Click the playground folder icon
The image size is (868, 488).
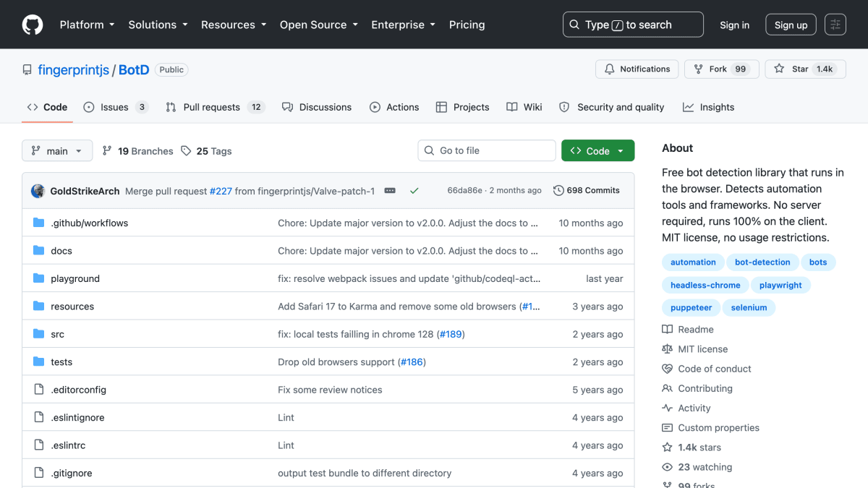coord(39,278)
